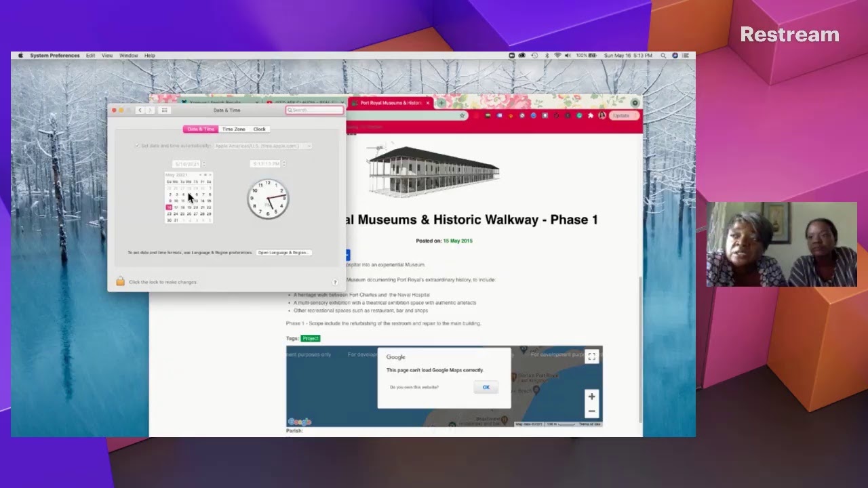Expand the time server combo box
This screenshot has height=488, width=868.
point(263,146)
